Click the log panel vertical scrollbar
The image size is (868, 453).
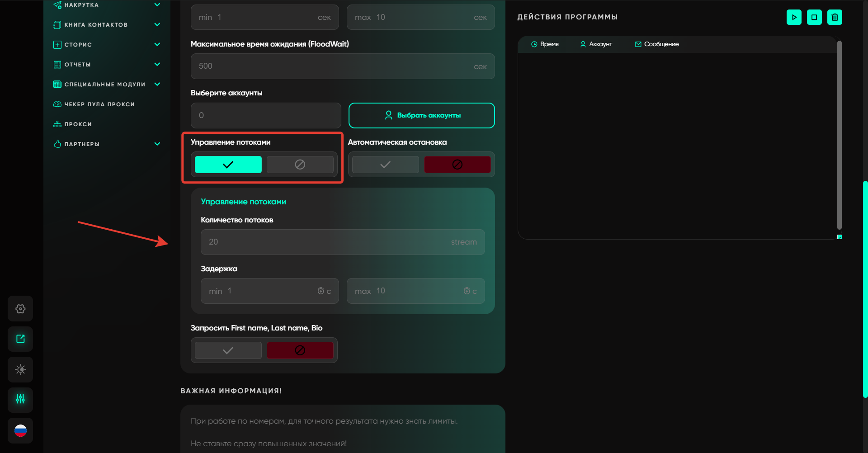[x=839, y=136]
